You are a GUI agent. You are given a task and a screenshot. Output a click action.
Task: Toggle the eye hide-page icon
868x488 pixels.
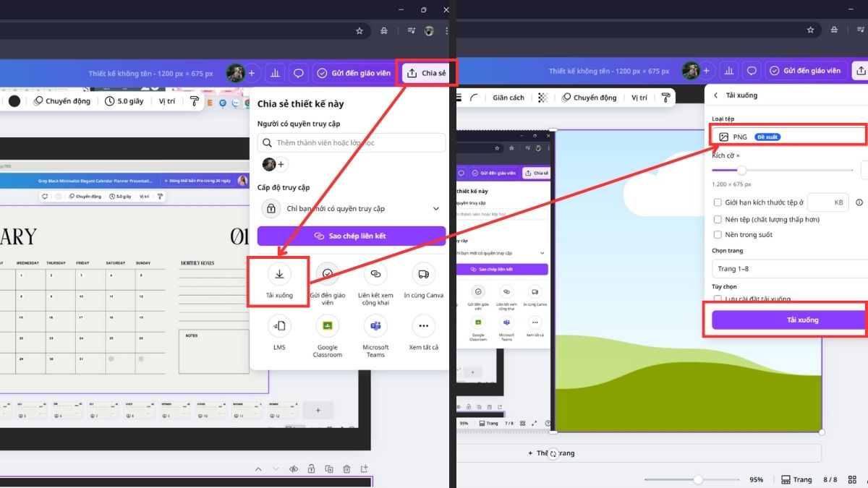pyautogui.click(x=294, y=469)
